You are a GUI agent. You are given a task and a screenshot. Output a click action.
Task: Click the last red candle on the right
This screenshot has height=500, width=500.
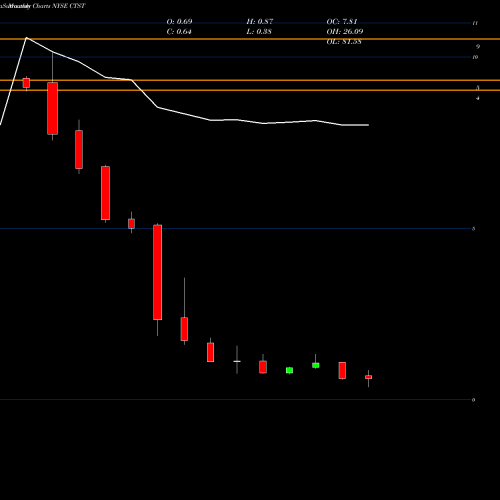pyautogui.click(x=368, y=377)
